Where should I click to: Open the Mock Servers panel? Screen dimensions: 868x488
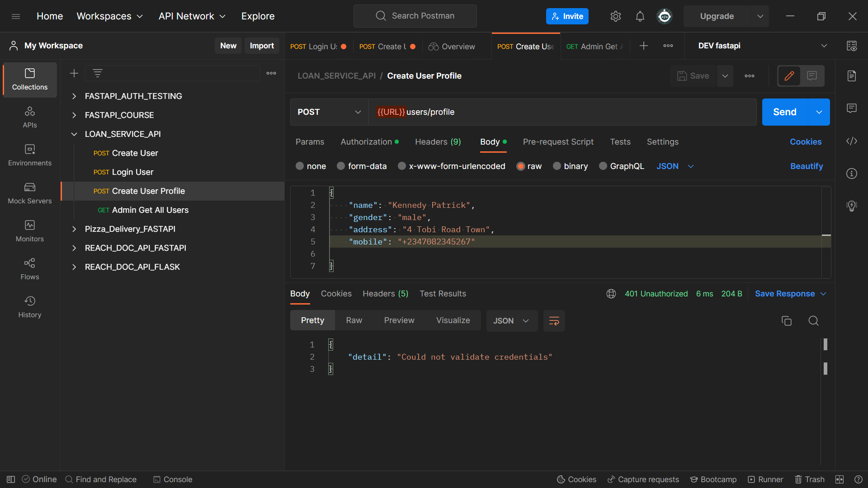pos(29,193)
